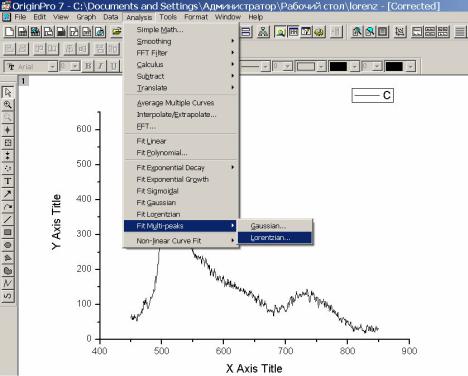Open the Tools menu

[x=168, y=17]
